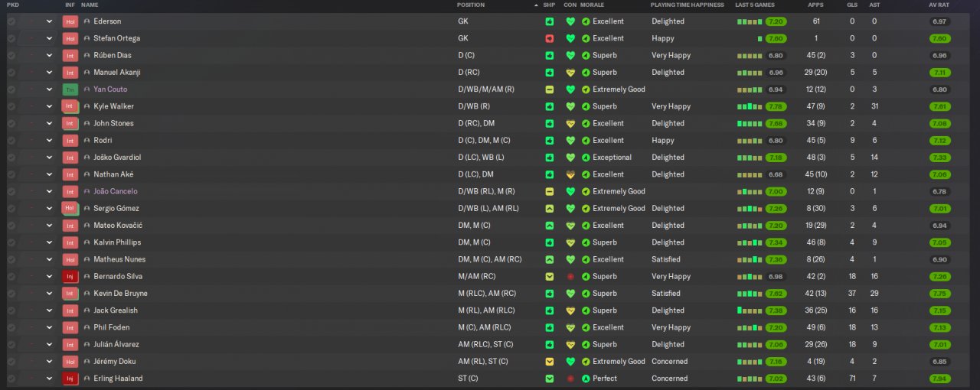Screen dimensions: 980x390
Task: Click Sergio Gómez's sharpness arrow icon
Action: 549,208
